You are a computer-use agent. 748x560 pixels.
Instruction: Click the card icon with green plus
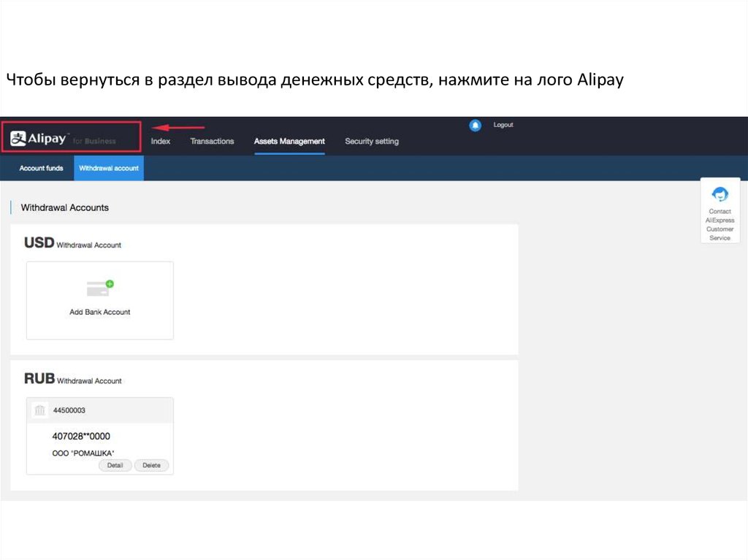[x=99, y=288]
